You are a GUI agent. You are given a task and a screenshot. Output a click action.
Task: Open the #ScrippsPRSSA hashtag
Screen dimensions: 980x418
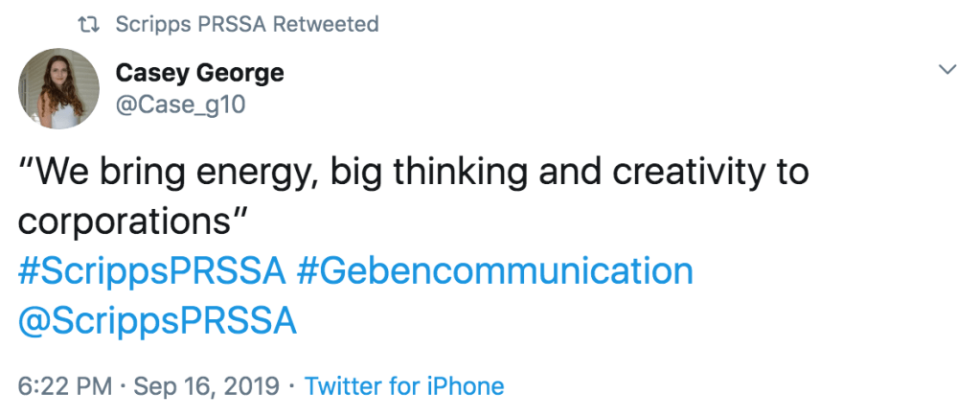tap(152, 272)
